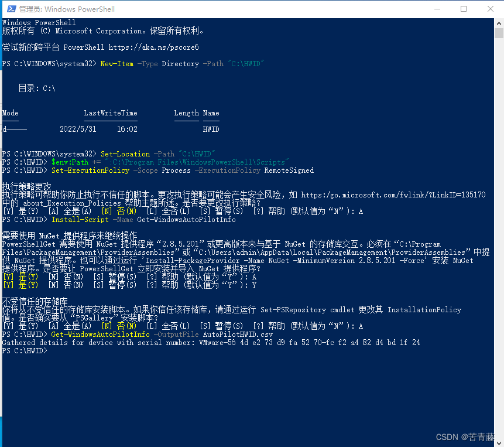Click the "需要使用 NuGet 提供程序来继续操作" line
This screenshot has width=504, height=447.
pos(70,236)
